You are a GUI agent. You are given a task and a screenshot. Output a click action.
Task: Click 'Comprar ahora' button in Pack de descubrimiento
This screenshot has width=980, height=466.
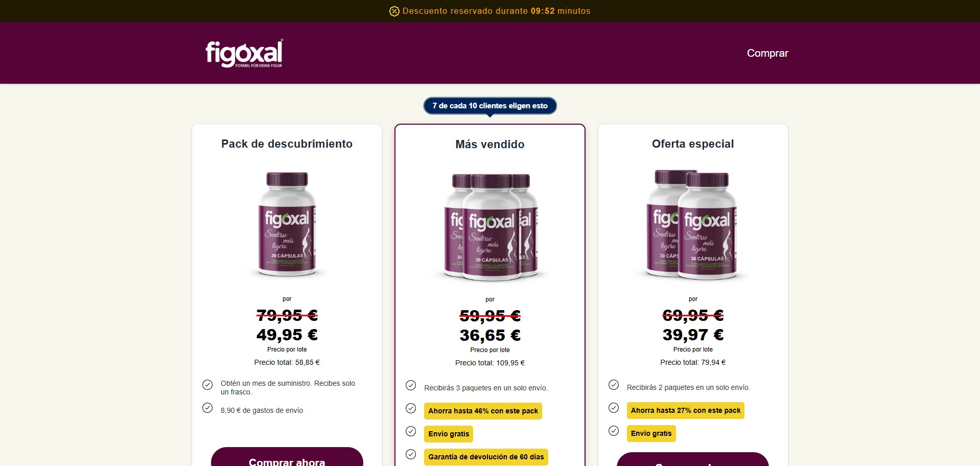pyautogui.click(x=287, y=457)
